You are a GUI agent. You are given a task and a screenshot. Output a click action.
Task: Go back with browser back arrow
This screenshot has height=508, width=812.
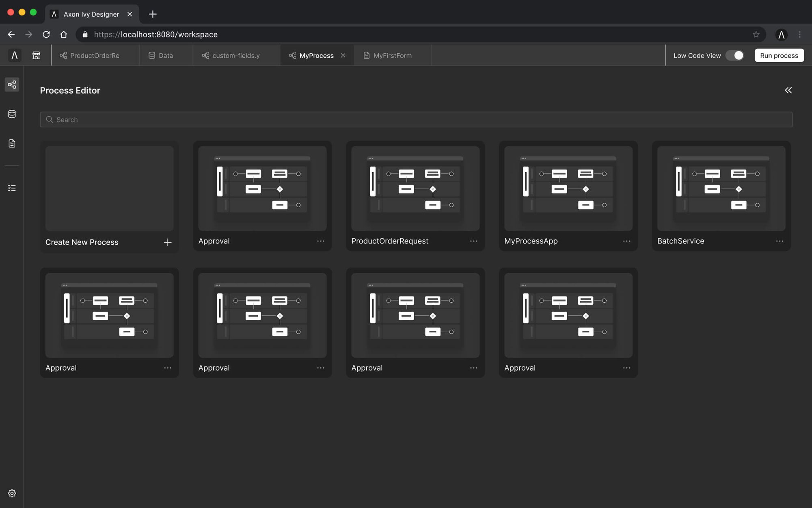coord(11,35)
